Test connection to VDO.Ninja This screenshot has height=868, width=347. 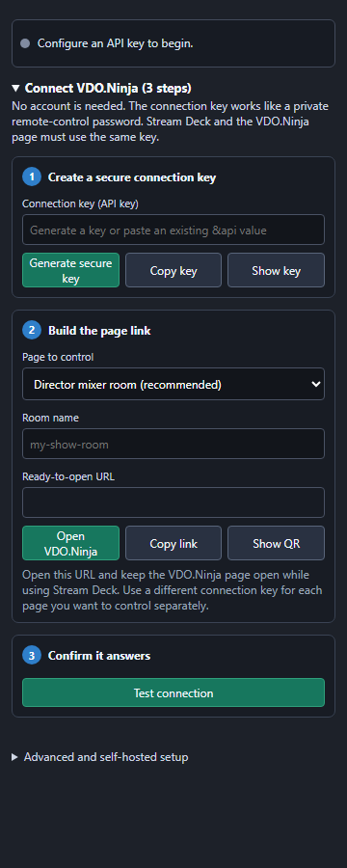click(x=173, y=692)
